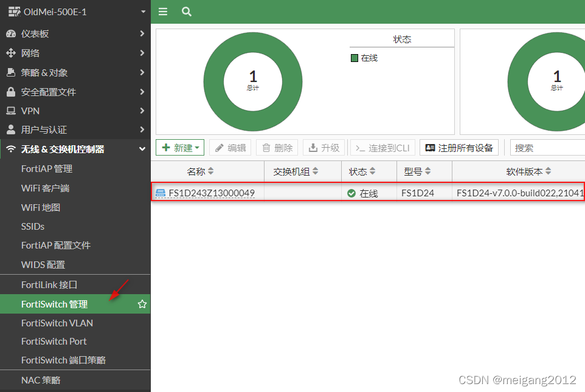Favorite FortiSwitch 管理 with star icon
This screenshot has height=392, width=585.
tap(142, 304)
